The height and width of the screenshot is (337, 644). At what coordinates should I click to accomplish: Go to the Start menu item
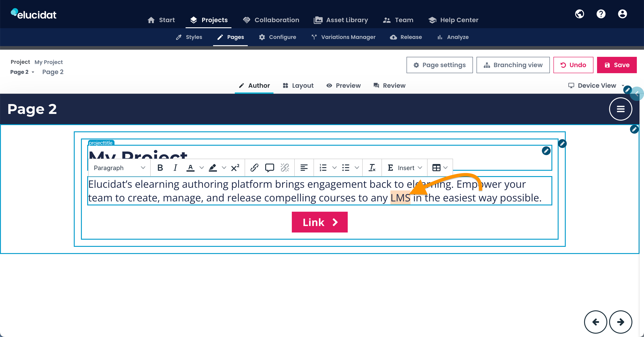(x=161, y=20)
